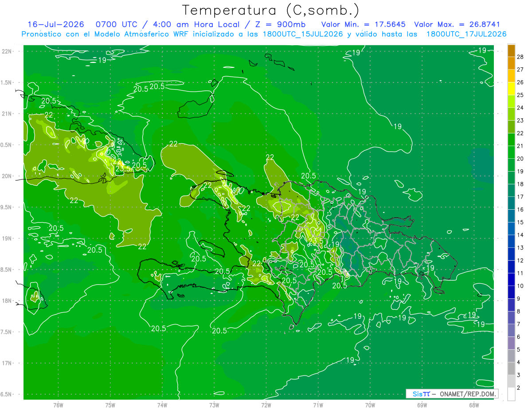This screenshot has height=411, width=532.
Task: Select the date text "16-Jul-2026"
Action: [56, 24]
